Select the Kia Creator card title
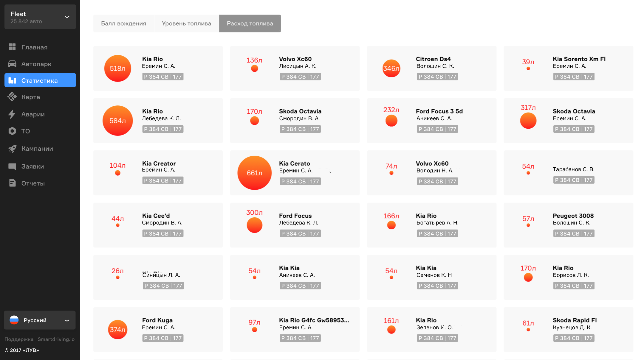Screen dimensions: 644x360 point(159,163)
